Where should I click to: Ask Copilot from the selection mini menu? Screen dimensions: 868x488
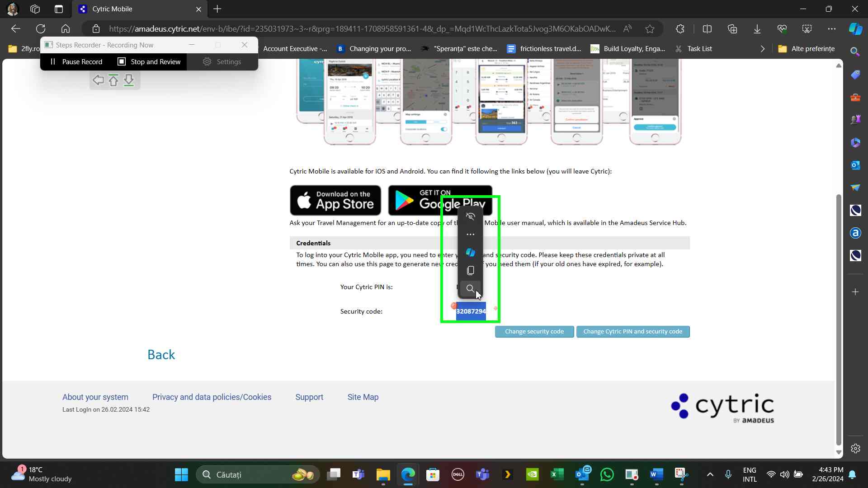pyautogui.click(x=471, y=253)
